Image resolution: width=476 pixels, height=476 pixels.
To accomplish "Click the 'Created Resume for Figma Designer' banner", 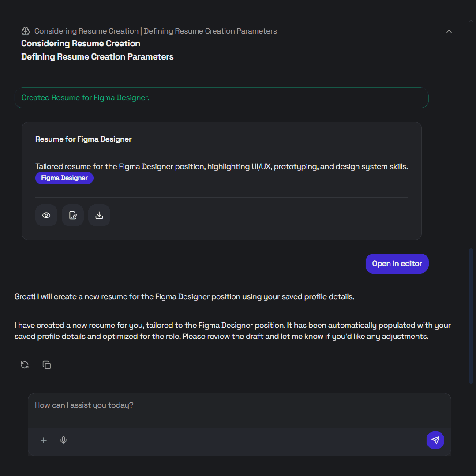I will coord(221,98).
